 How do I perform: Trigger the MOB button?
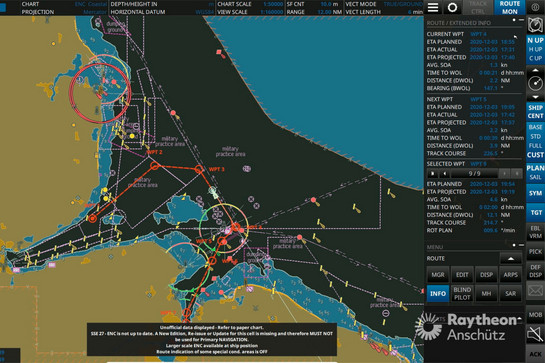pos(535,315)
